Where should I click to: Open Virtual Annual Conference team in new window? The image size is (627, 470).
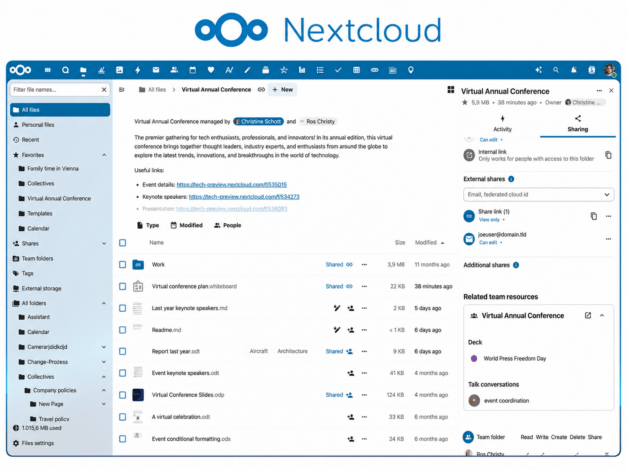pyautogui.click(x=588, y=316)
